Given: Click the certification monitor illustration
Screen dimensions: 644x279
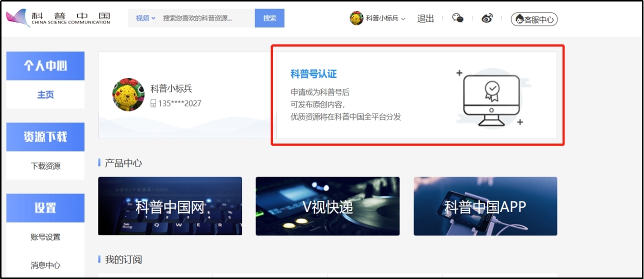Looking at the screenshot, I should 491,98.
